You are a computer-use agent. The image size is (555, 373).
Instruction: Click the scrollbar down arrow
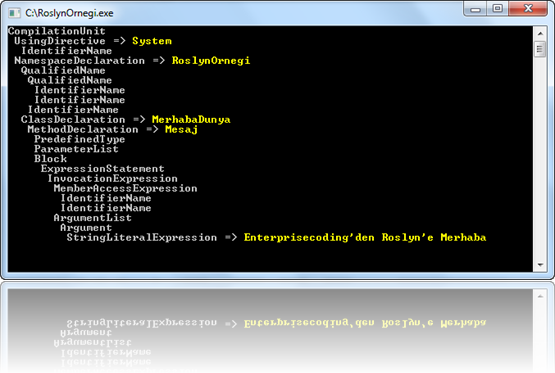(540, 265)
